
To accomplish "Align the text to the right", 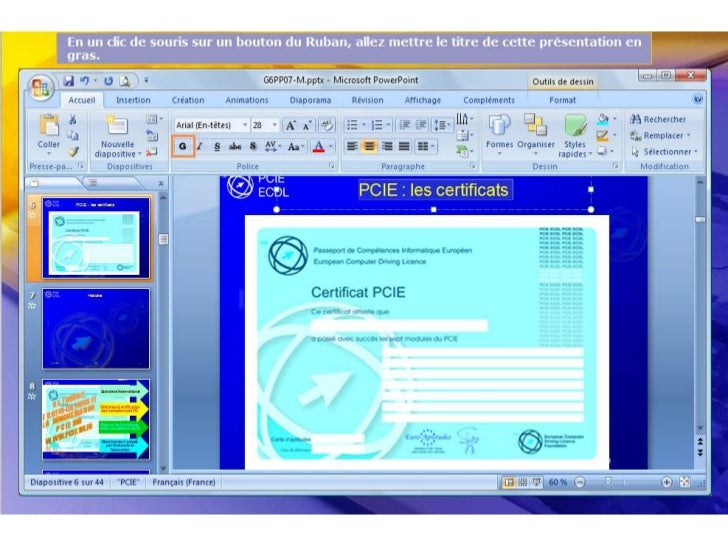I will [x=387, y=147].
